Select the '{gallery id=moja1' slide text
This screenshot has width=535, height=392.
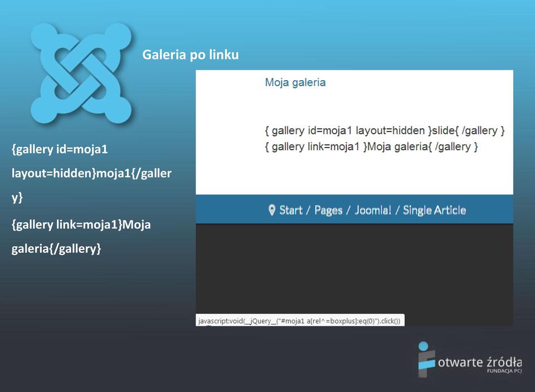pos(60,149)
